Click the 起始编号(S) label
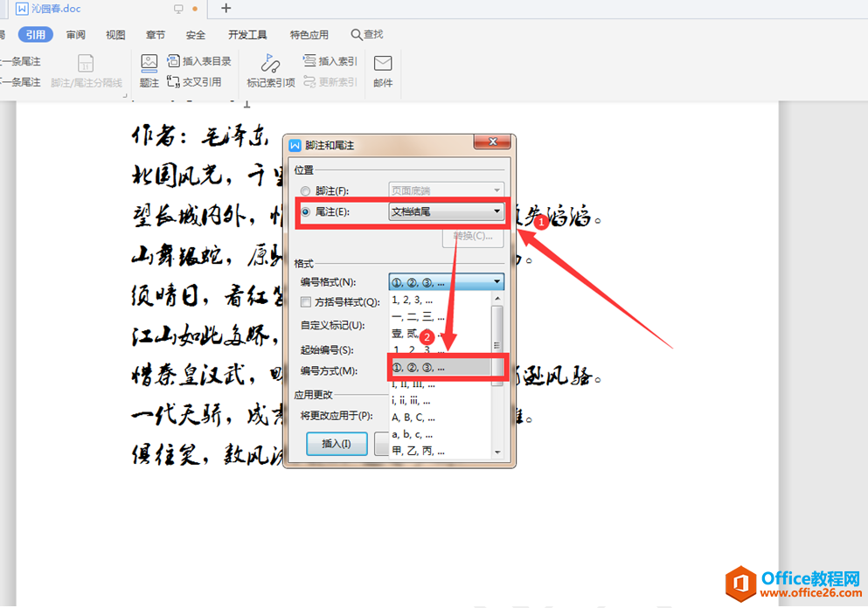The width and height of the screenshot is (868, 608). tap(327, 349)
